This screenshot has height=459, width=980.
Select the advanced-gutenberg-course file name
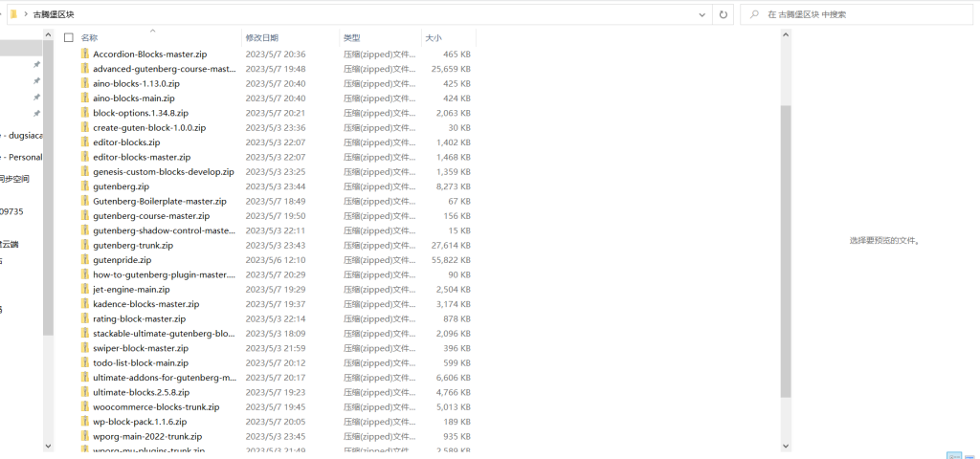point(165,69)
